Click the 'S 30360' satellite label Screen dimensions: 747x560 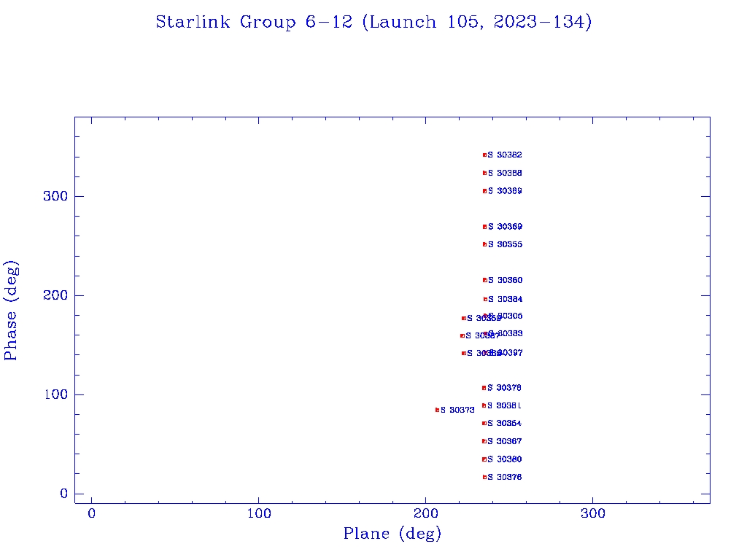pos(505,280)
